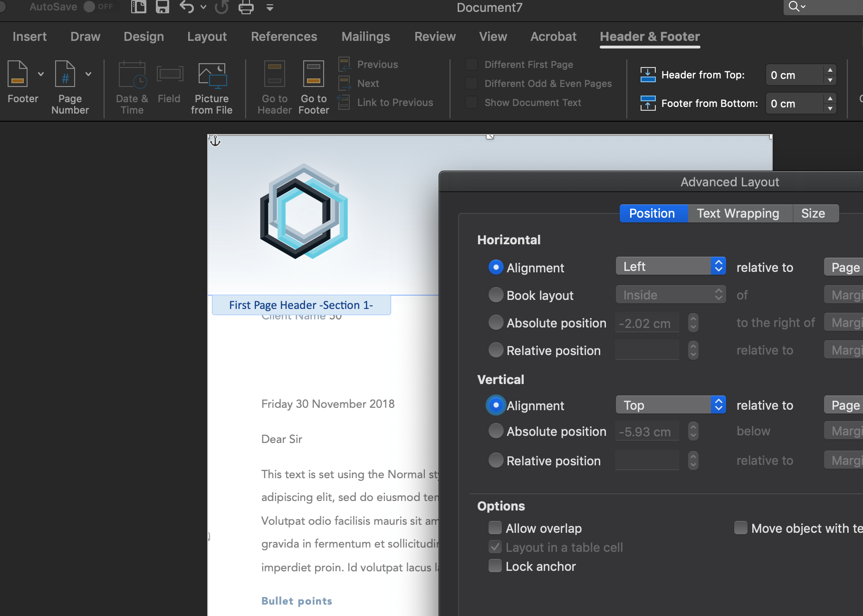Screen dimensions: 863x616
Task: Toggle the AutoSave switch
Action: tap(98, 7)
